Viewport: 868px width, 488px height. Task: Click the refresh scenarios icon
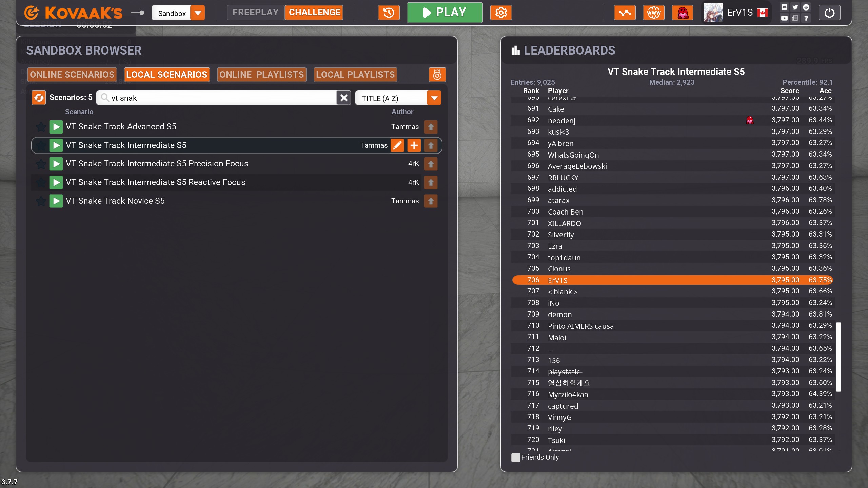[39, 98]
